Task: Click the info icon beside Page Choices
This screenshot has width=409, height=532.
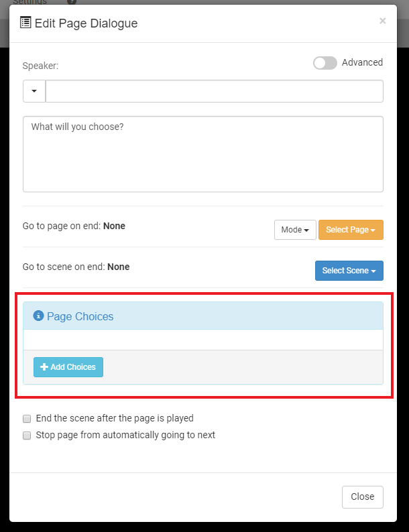Action: point(38,316)
